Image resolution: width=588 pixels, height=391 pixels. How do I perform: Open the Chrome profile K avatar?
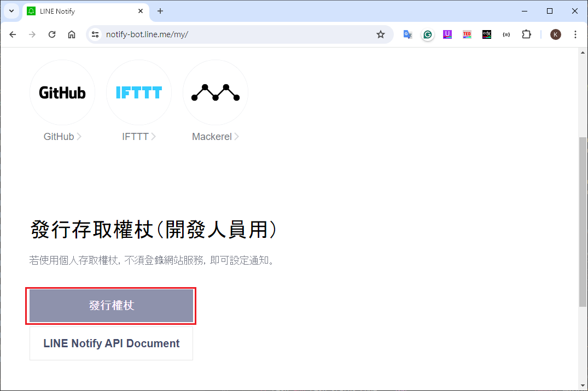[556, 34]
